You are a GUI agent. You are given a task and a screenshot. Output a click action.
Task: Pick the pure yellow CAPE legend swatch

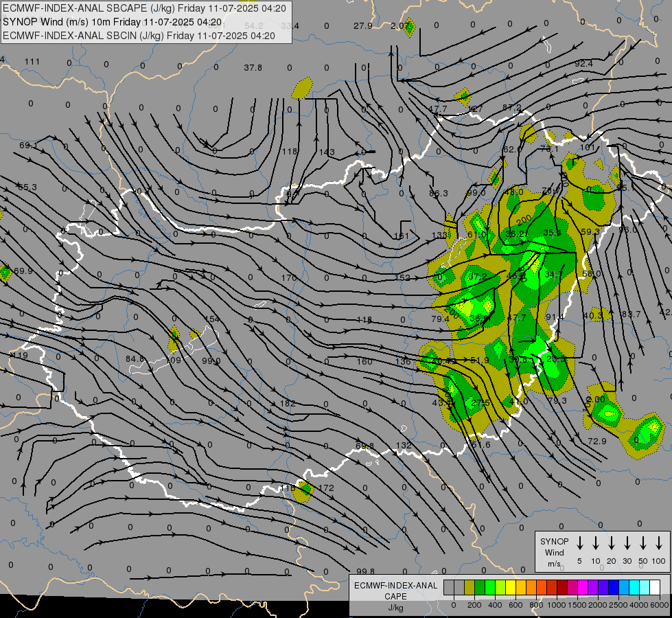coord(511,587)
